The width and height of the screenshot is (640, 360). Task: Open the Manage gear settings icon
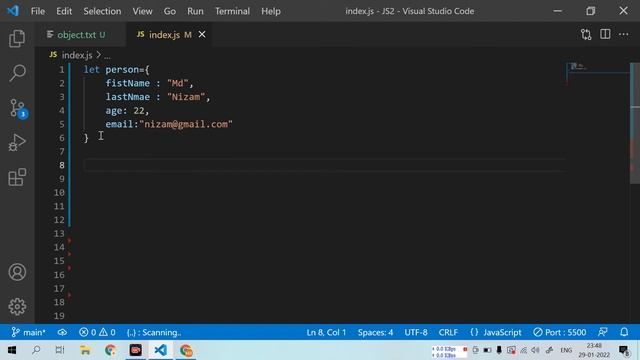click(17, 307)
